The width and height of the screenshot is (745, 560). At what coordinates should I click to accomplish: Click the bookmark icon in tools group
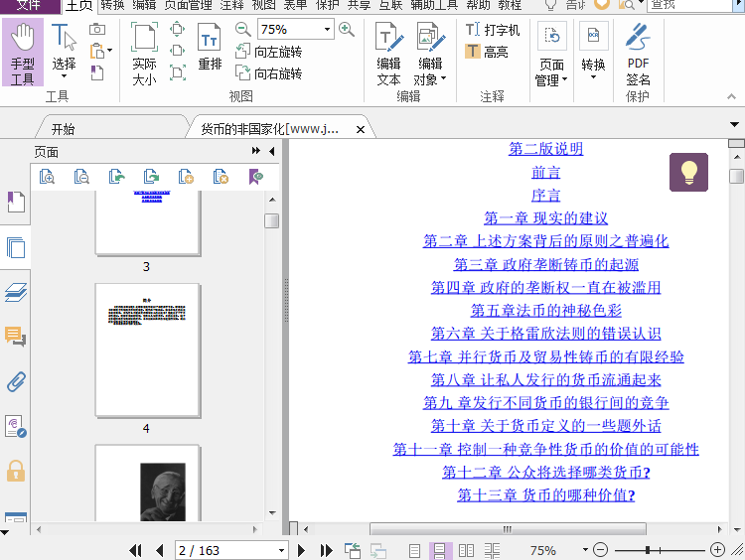[97, 72]
